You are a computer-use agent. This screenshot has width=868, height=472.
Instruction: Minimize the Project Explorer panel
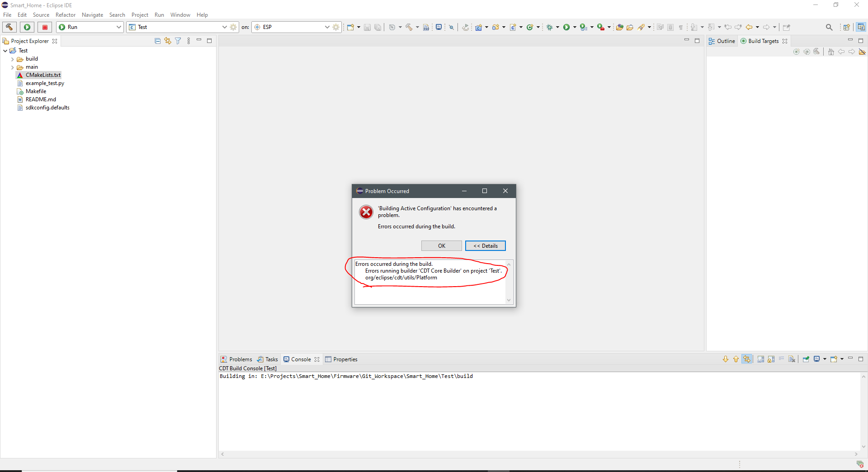(x=199, y=40)
